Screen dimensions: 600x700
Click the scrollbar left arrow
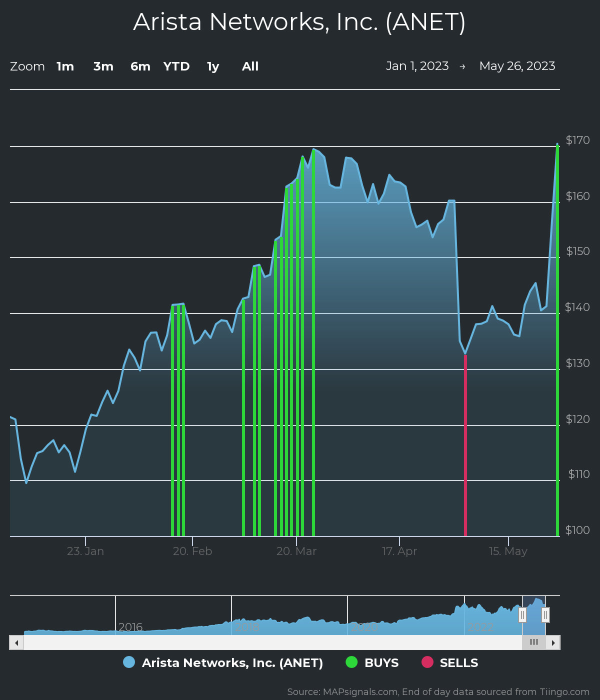click(x=16, y=642)
